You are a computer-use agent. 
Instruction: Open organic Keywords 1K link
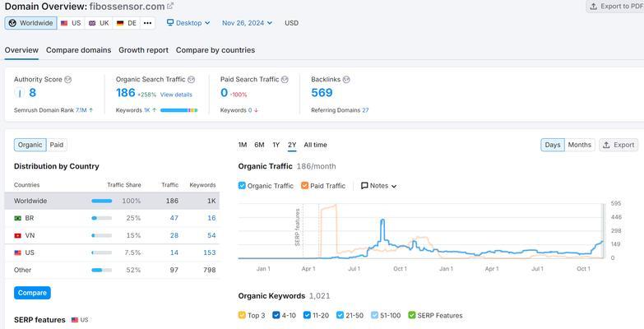146,110
